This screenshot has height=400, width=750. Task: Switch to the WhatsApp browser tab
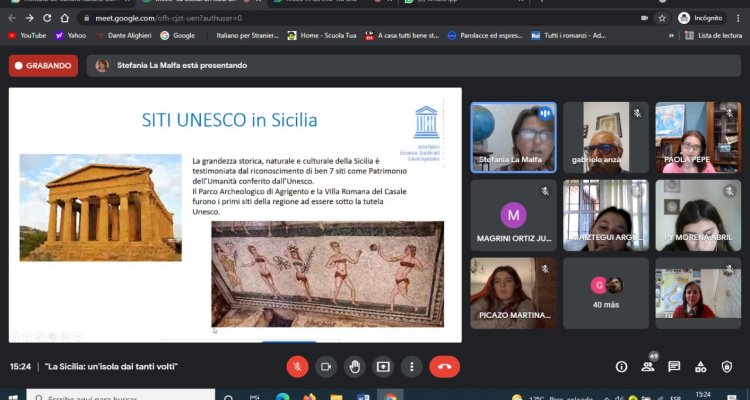462,2
